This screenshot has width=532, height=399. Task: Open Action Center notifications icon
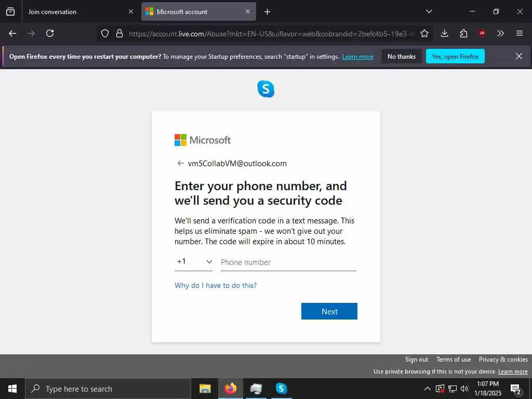click(x=516, y=389)
